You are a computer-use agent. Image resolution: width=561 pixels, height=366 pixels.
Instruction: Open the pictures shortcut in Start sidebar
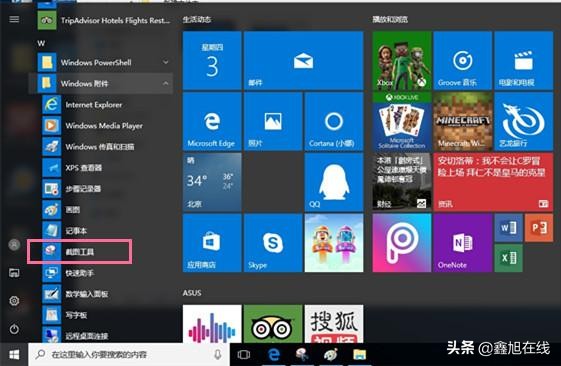coord(14,273)
